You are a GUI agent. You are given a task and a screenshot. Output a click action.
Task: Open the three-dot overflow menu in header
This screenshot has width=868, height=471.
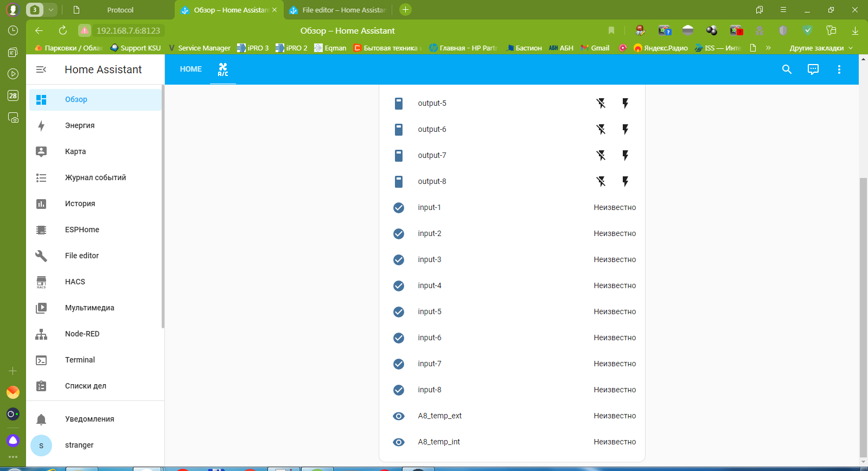[839, 69]
